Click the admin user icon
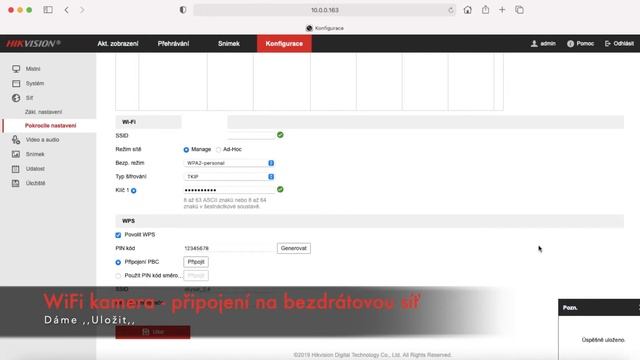The image size is (640, 360). point(534,43)
